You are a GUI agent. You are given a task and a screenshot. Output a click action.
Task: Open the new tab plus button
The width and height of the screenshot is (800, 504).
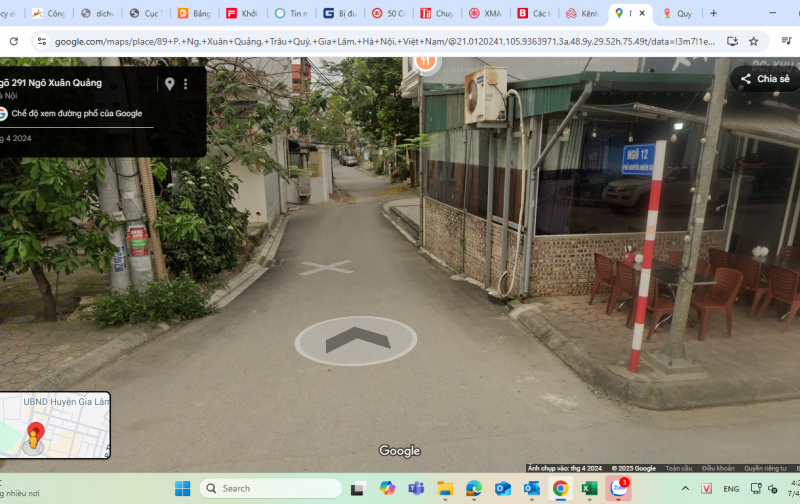(x=713, y=13)
